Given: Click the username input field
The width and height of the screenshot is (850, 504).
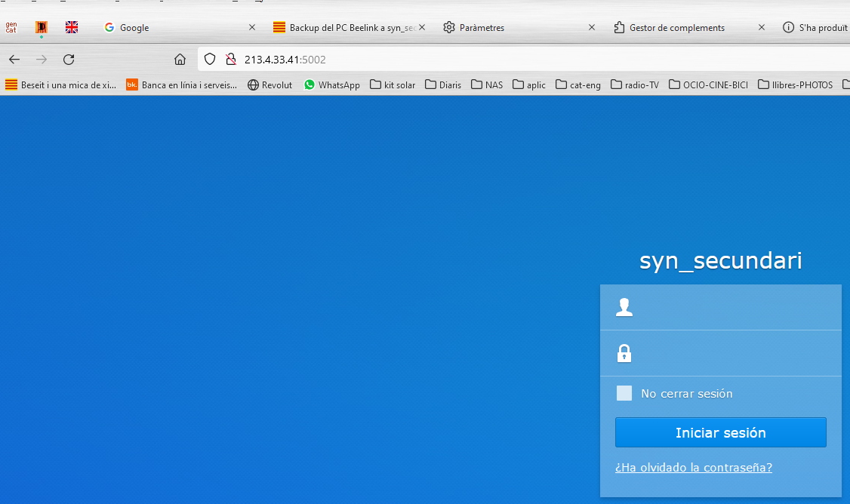Looking at the screenshot, I should tap(732, 307).
